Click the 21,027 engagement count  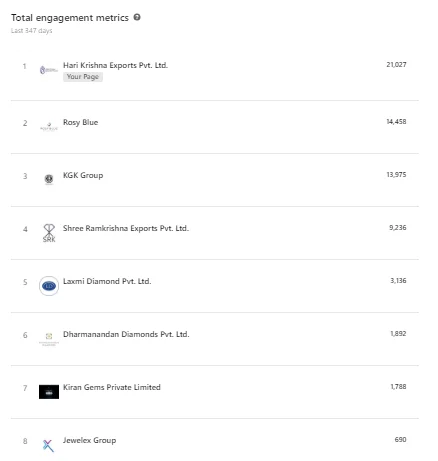pyautogui.click(x=396, y=65)
